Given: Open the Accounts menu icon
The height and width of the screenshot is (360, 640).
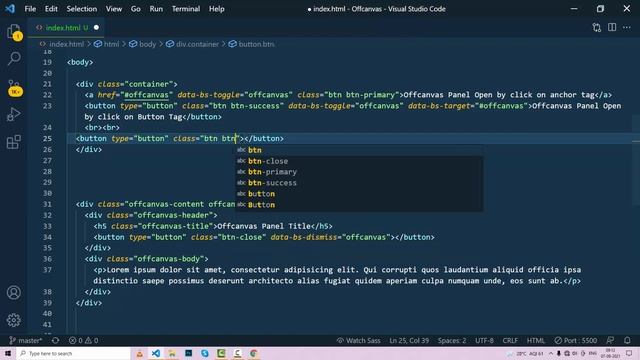Looking at the screenshot, I should click(x=14, y=293).
